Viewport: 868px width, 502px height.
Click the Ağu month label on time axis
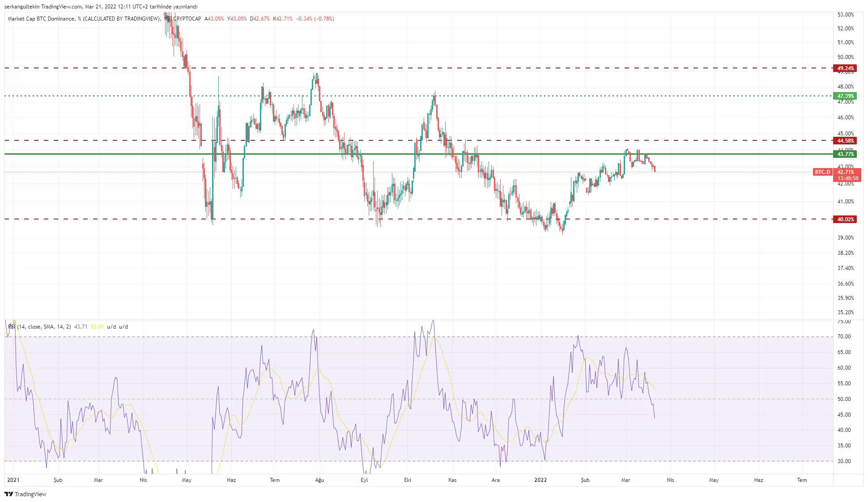click(319, 480)
